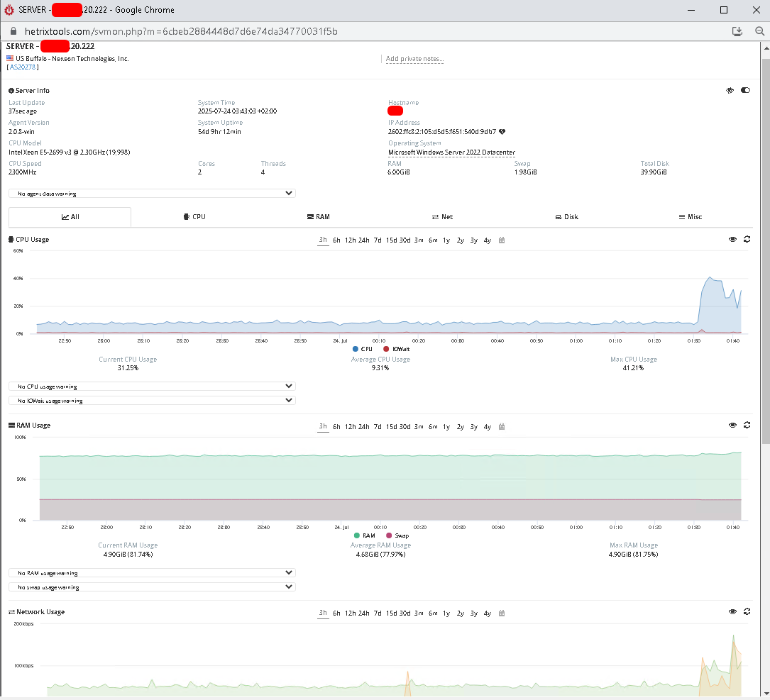Toggle the CPU series legend swatch
This screenshot has height=700, width=770.
(356, 349)
